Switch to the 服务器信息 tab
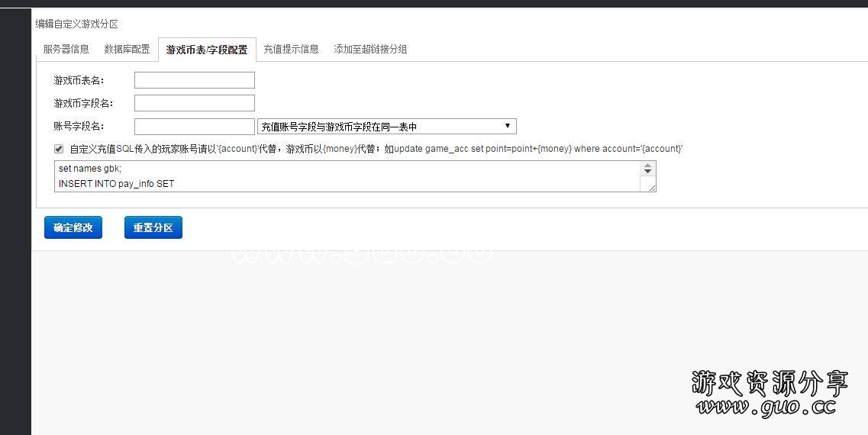The image size is (868, 435). coord(66,49)
